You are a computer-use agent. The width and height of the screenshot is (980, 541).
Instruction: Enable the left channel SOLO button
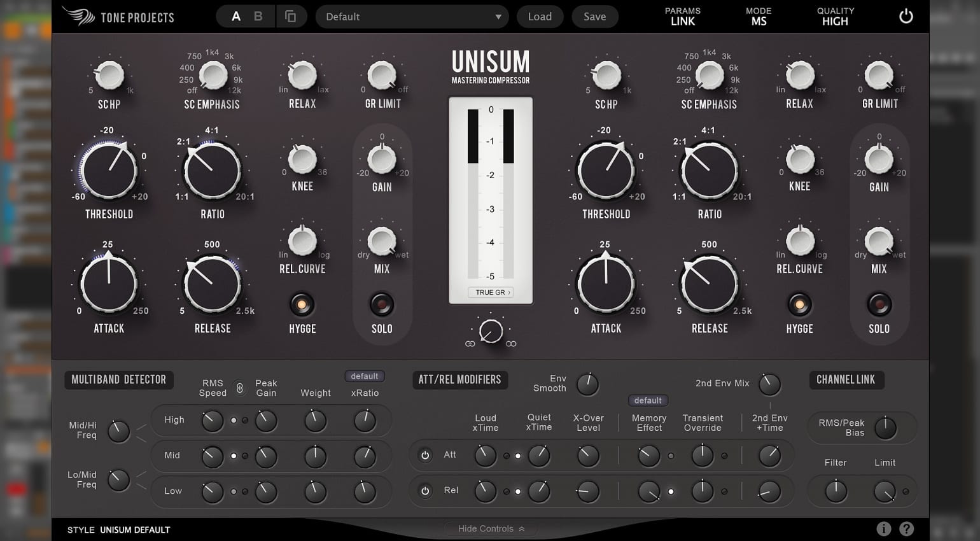(382, 305)
